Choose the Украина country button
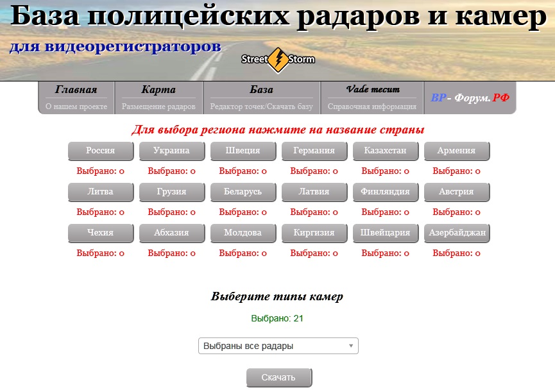Screen dimensions: 555x392 [172, 151]
